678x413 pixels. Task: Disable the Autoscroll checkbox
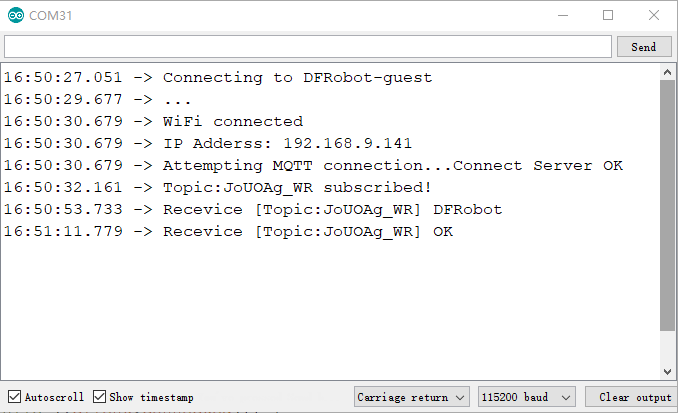[x=14, y=397]
